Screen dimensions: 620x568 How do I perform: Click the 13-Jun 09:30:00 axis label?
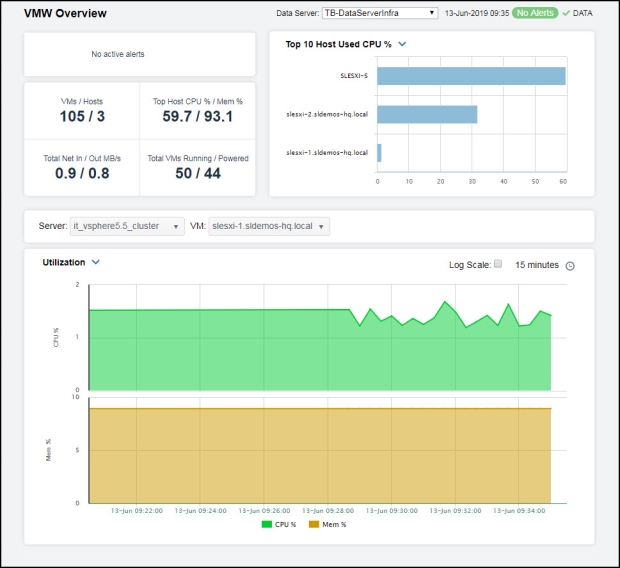[391, 511]
